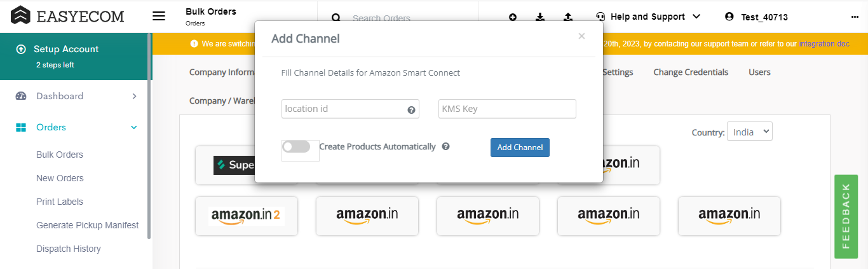The height and width of the screenshot is (269, 868).
Task: Enable the Create Products Automatically switch
Action: pos(296,147)
